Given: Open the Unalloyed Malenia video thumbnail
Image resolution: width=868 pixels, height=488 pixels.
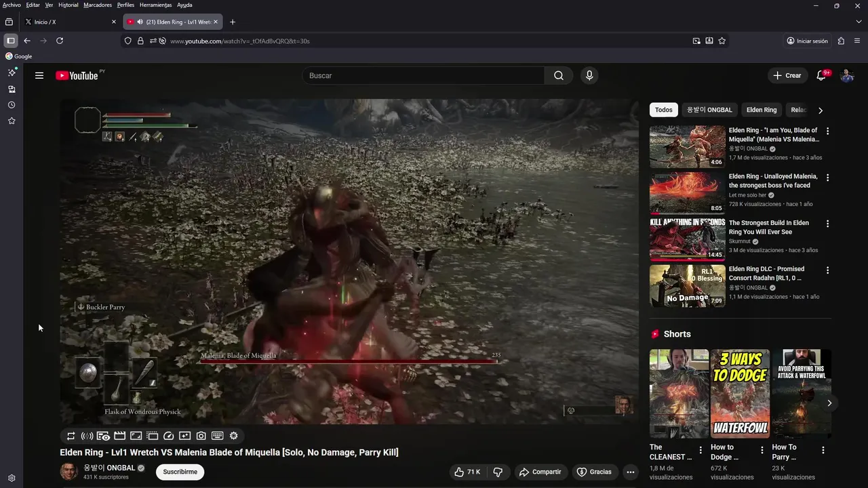Looking at the screenshot, I should [x=688, y=193].
